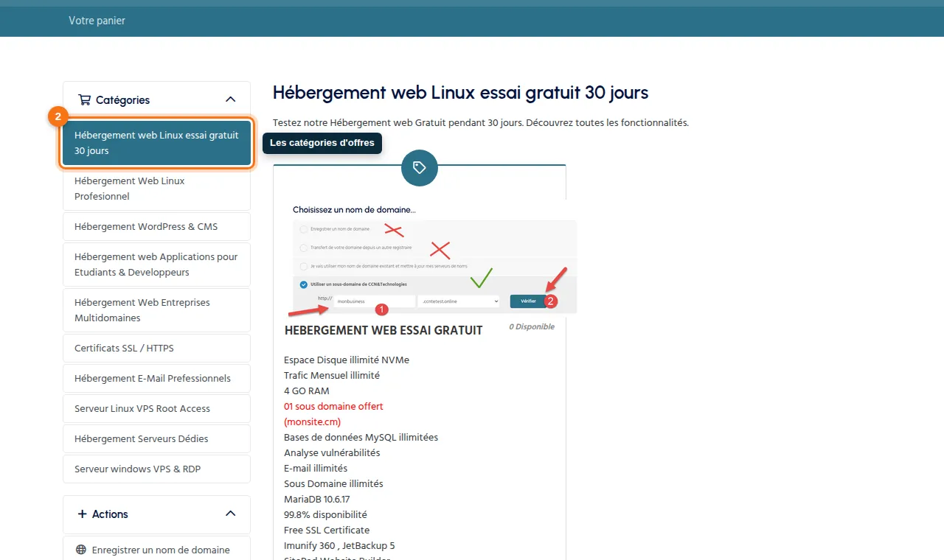Click the 0 Disponible availability text
This screenshot has height=560, width=944.
[x=532, y=326]
